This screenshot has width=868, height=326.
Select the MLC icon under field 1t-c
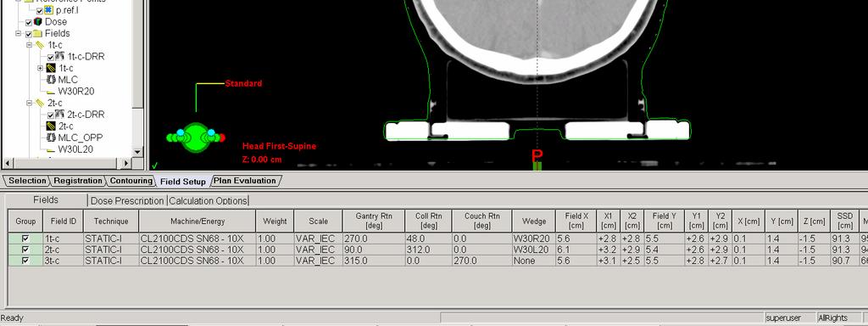pyautogui.click(x=52, y=80)
